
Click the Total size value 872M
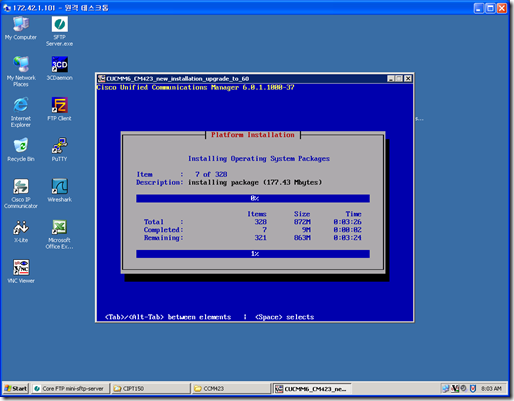pyautogui.click(x=302, y=222)
